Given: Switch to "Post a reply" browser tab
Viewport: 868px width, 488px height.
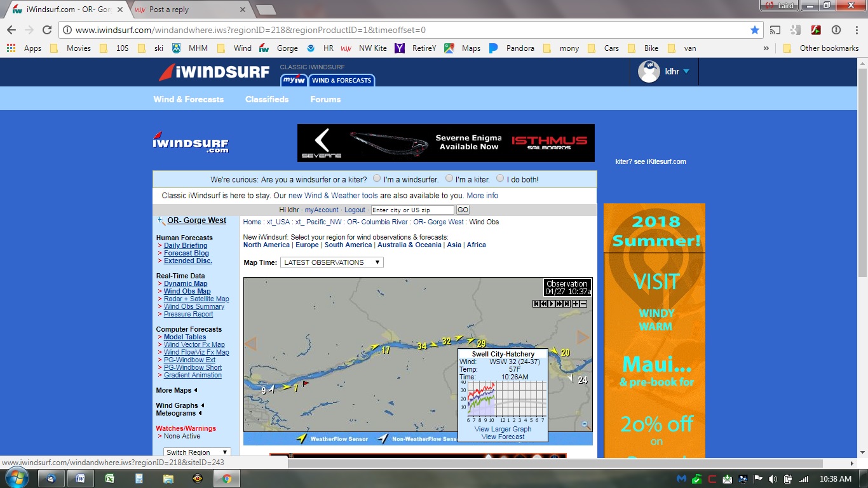Looking at the screenshot, I should 189,10.
